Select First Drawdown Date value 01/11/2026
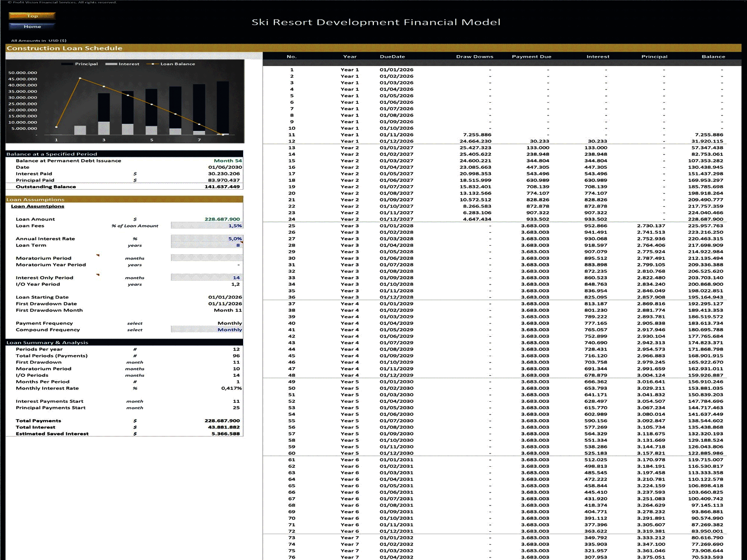The image size is (747, 560). pos(225,304)
